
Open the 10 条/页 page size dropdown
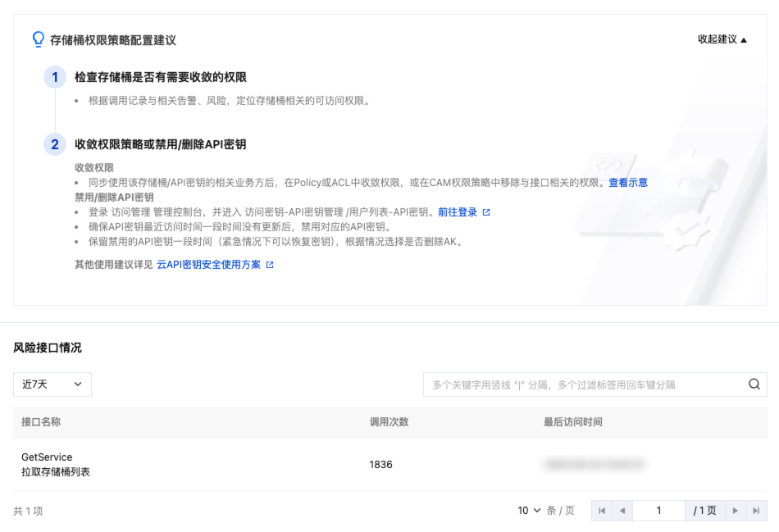(529, 511)
